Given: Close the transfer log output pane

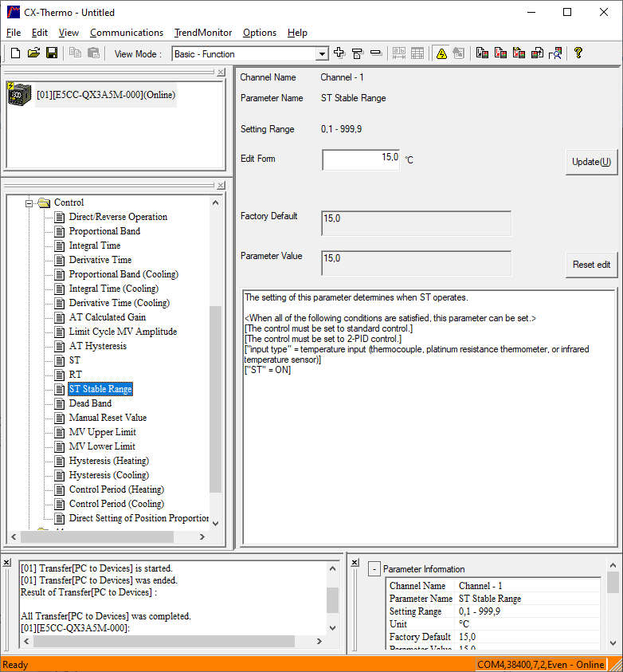Looking at the screenshot, I should click(7, 562).
